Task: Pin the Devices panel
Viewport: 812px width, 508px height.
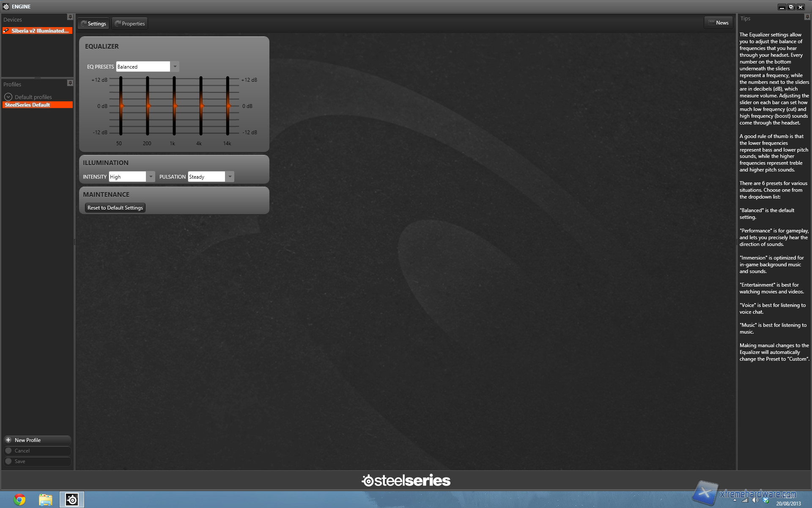Action: coord(70,17)
